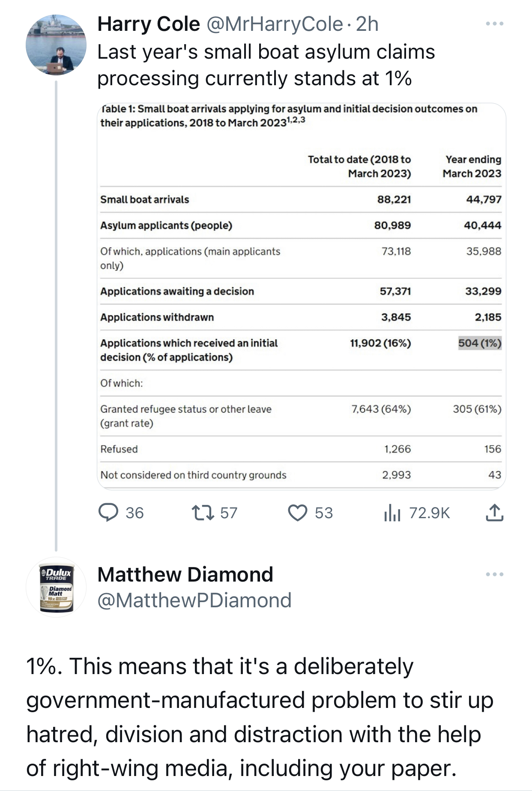Retweet Harry Cole's post
Viewport: 532px width, 791px height.
tap(203, 513)
